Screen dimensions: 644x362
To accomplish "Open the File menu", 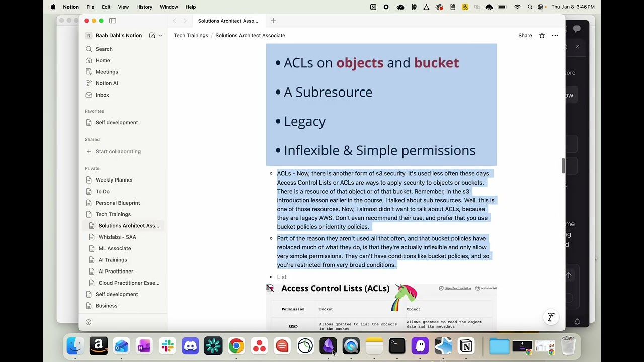I will pyautogui.click(x=90, y=7).
